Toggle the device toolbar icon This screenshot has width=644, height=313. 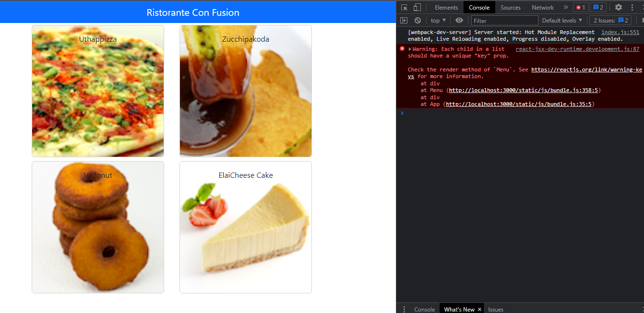click(417, 7)
